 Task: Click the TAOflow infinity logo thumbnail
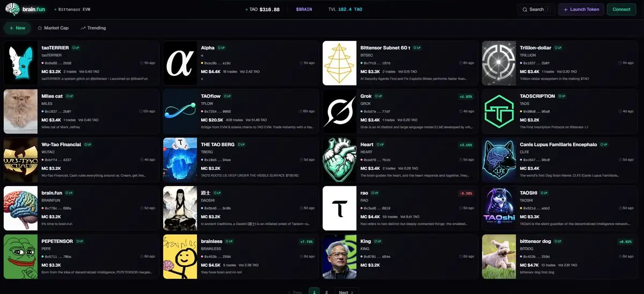click(179, 111)
